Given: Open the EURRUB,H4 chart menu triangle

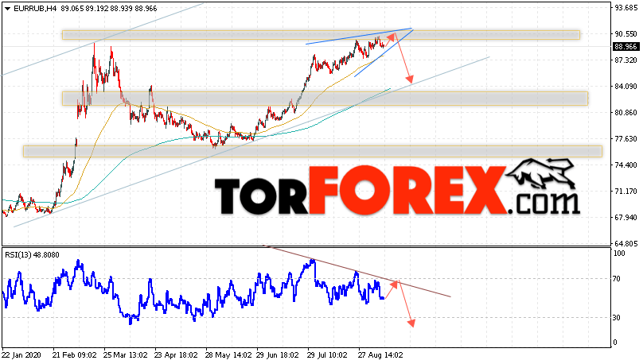Looking at the screenshot, I should tap(8, 9).
